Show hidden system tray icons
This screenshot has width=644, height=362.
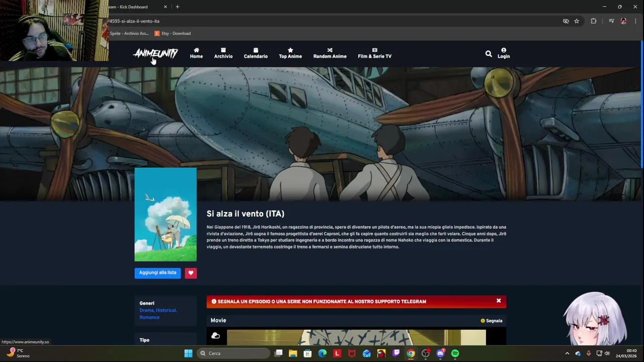point(567,353)
